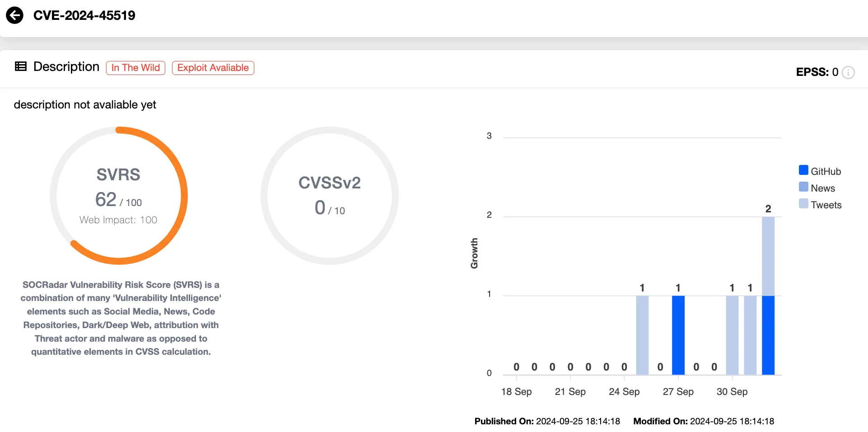Click the 30 Sep axis label
Viewport: 868px width, 432px height.
[732, 391]
